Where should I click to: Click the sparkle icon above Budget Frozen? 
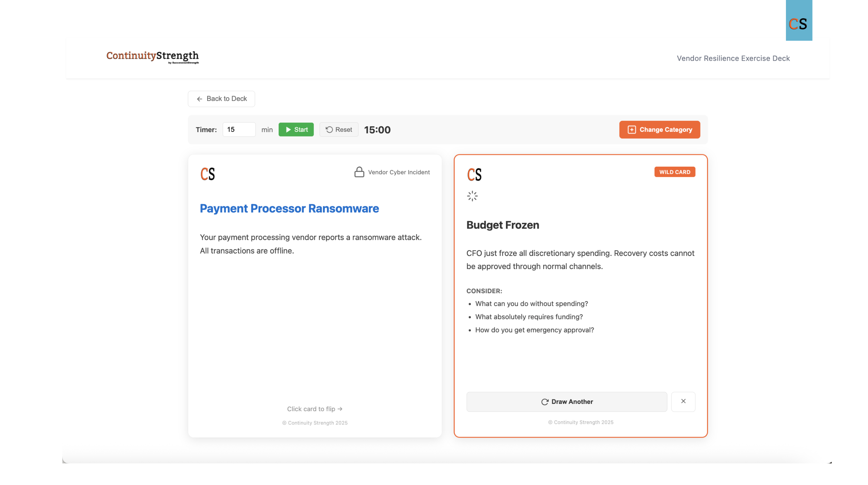click(x=472, y=196)
